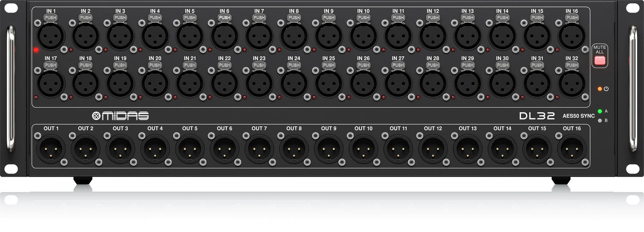Click the OUT 9 XLR output connector

tap(329, 149)
